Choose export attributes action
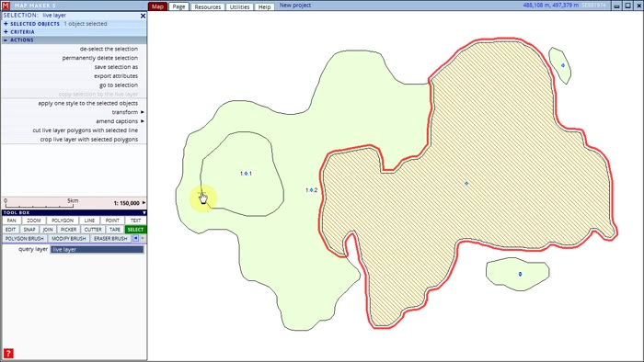This screenshot has width=644, height=362. coord(116,76)
